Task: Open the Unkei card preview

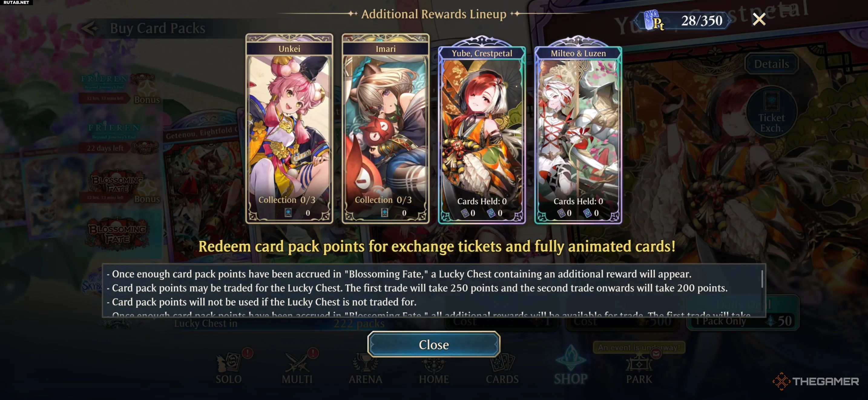Action: tap(289, 128)
